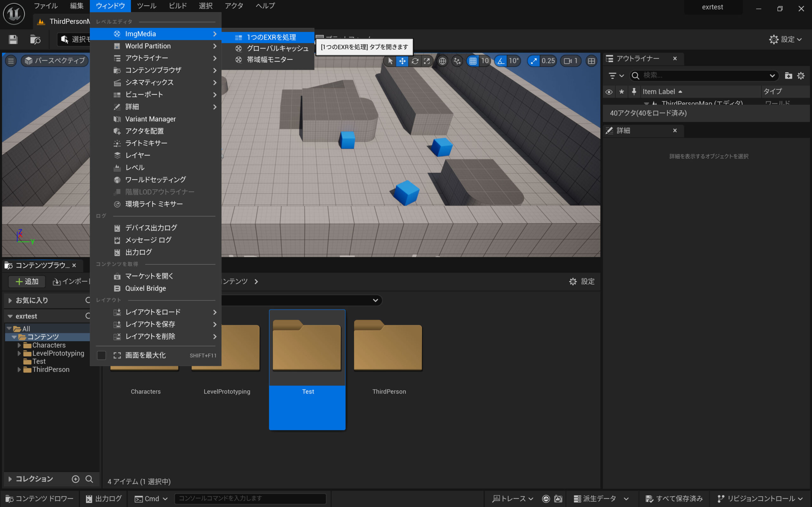This screenshot has height=507, width=812.
Task: Click the save current level icon
Action: [13, 40]
